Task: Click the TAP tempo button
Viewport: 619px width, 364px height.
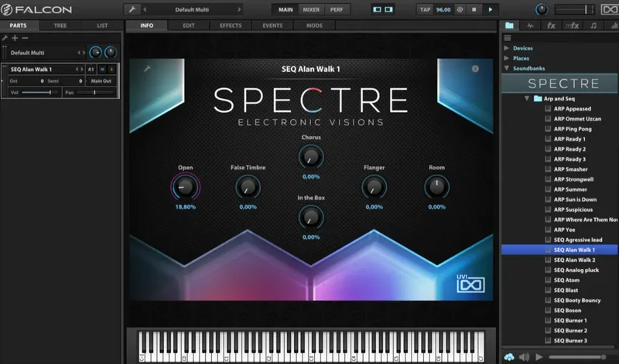Action: pyautogui.click(x=425, y=9)
